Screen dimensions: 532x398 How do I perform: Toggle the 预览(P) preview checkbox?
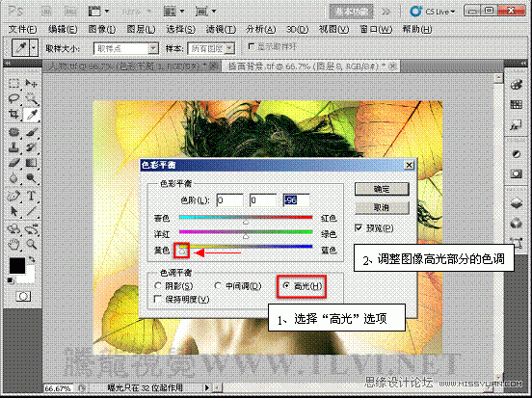pyautogui.click(x=359, y=227)
